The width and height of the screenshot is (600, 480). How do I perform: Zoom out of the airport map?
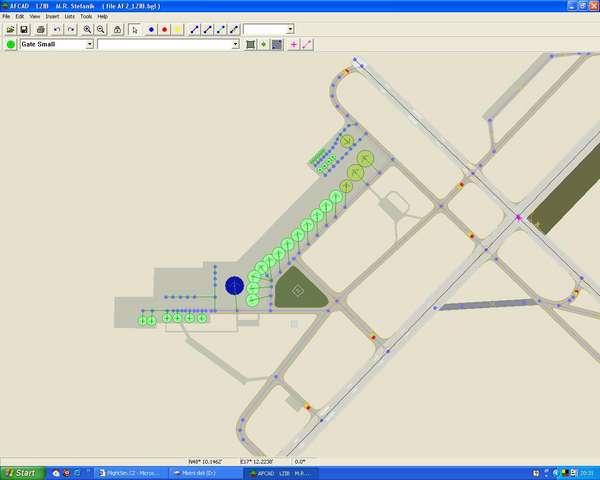(x=101, y=29)
